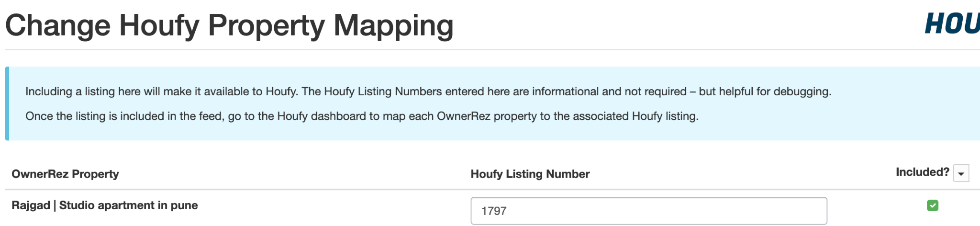Click Houfy Listing Numbers phrase in the banner
The width and height of the screenshot is (980, 226).
point(383,91)
